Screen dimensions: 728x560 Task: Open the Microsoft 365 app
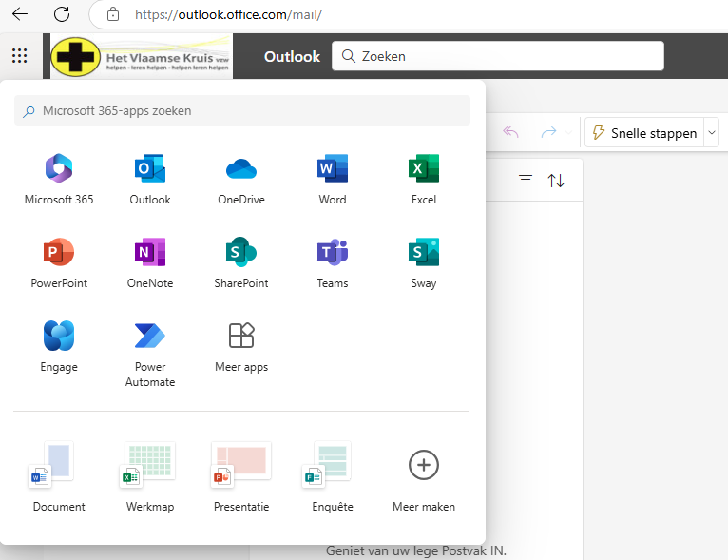point(59,180)
